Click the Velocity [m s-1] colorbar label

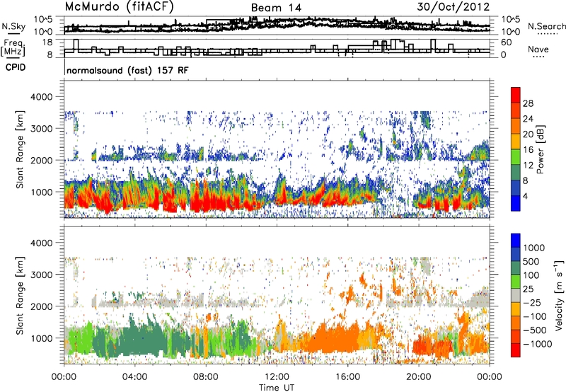click(x=559, y=295)
